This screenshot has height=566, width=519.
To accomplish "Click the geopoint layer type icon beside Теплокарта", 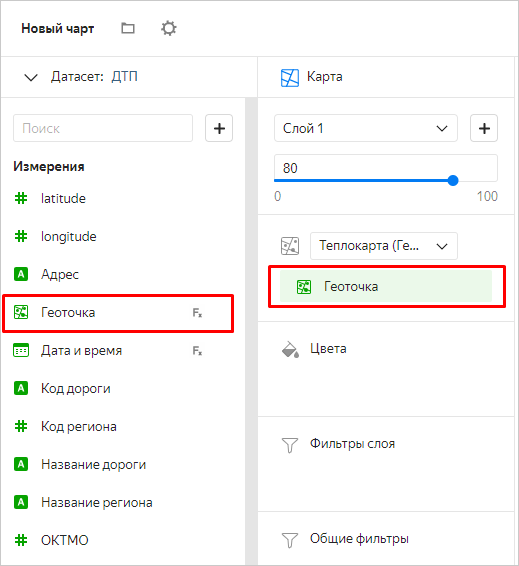I will (290, 246).
